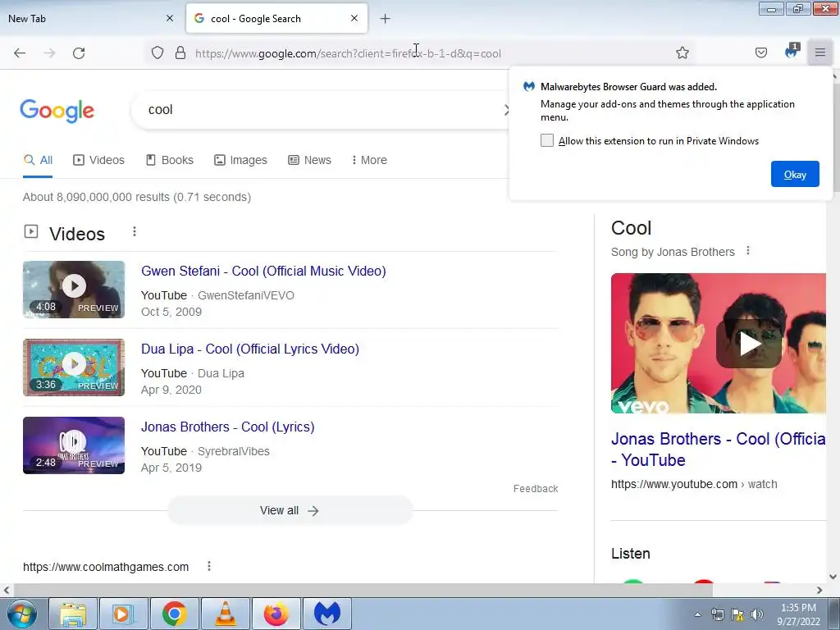
Task: Open VLC media player from taskbar
Action: point(225,614)
